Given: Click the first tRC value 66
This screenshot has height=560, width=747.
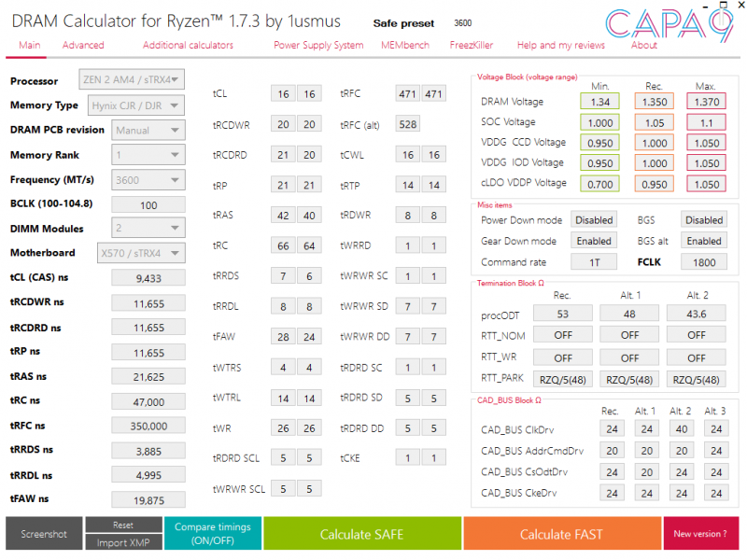Looking at the screenshot, I should [283, 245].
